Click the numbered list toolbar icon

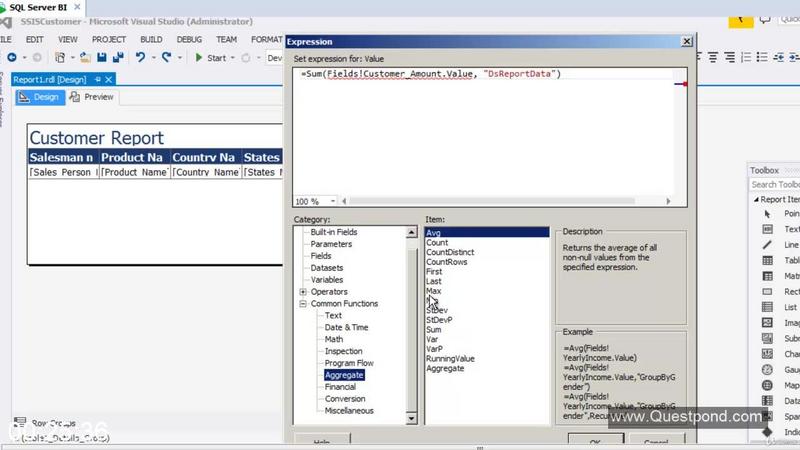pos(746,57)
